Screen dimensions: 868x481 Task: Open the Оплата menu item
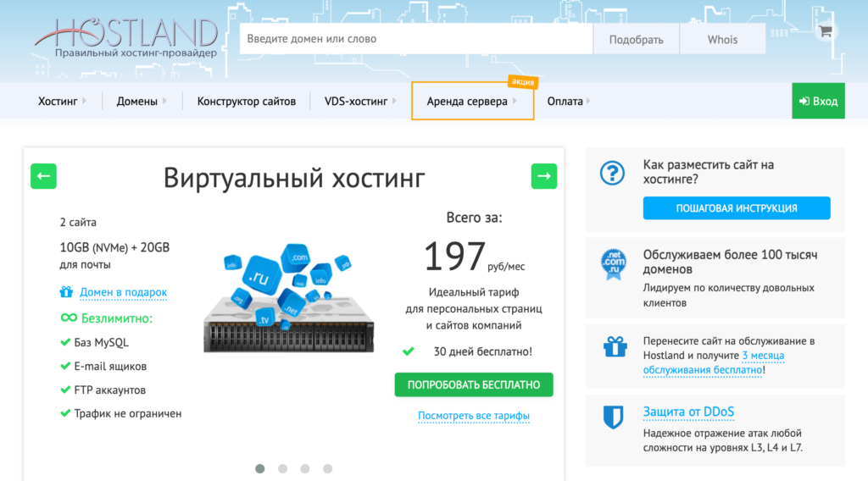click(565, 101)
